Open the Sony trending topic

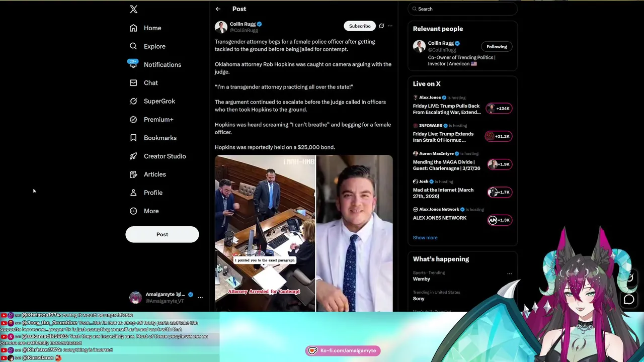coord(419,299)
